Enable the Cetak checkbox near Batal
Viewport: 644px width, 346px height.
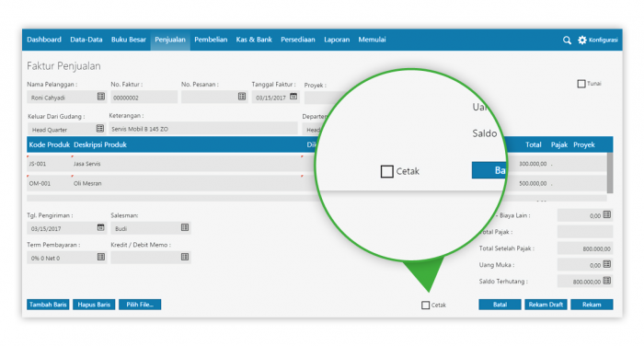pos(425,305)
